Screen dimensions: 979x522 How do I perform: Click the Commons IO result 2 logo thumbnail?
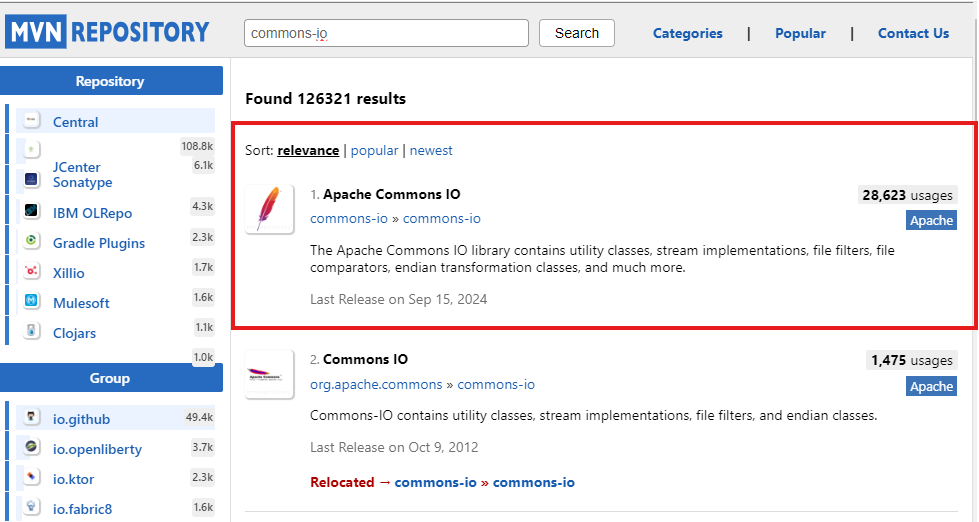tap(269, 374)
